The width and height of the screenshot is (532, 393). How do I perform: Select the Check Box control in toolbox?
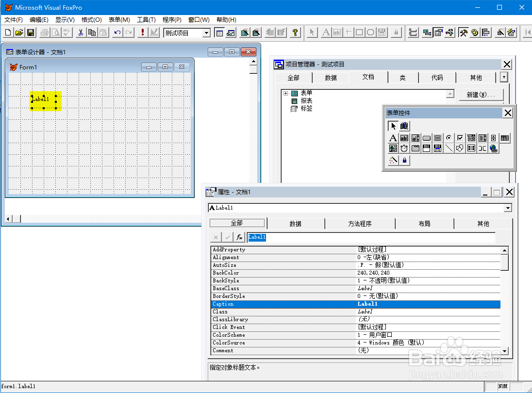pyautogui.click(x=460, y=138)
